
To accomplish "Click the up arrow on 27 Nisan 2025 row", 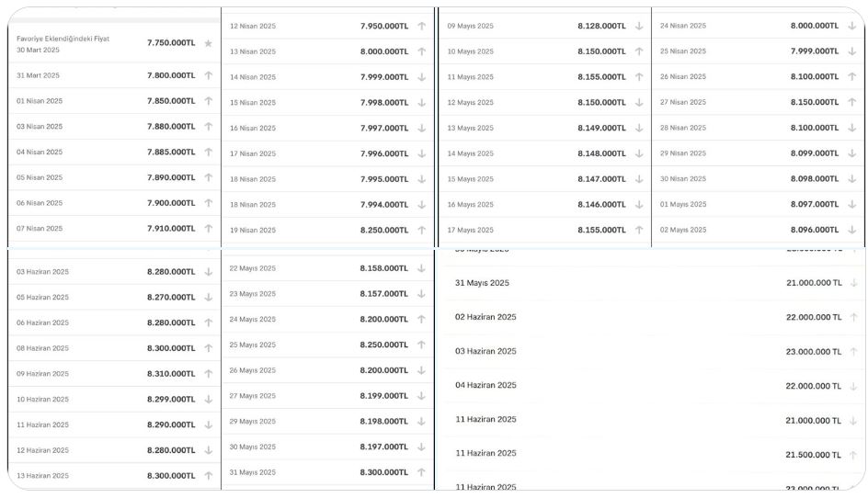I will pos(852,102).
